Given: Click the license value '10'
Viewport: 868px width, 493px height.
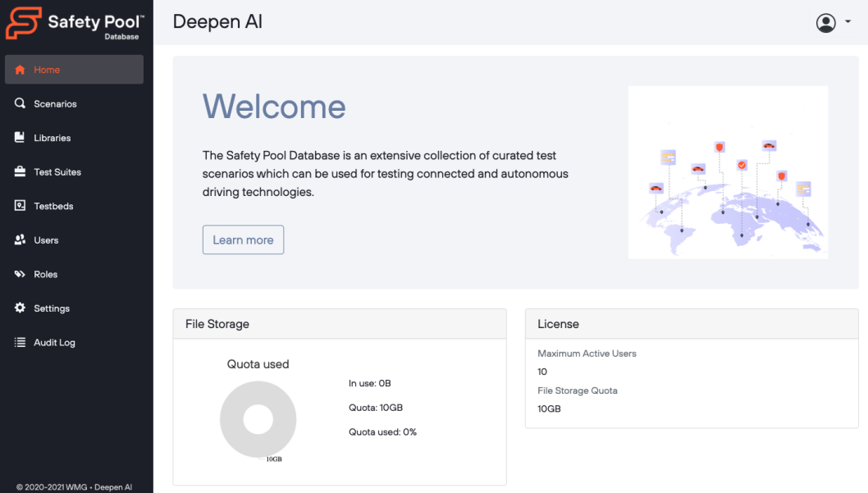Looking at the screenshot, I should [542, 372].
